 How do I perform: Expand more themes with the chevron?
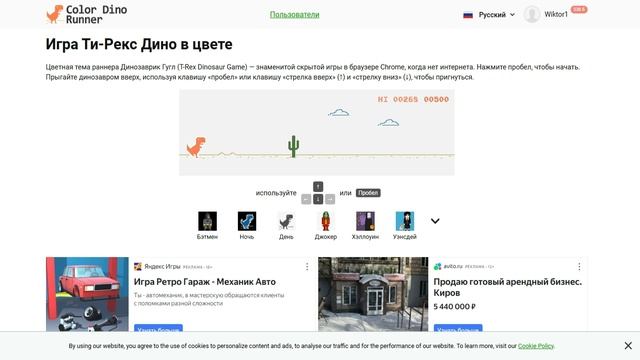[x=435, y=221]
